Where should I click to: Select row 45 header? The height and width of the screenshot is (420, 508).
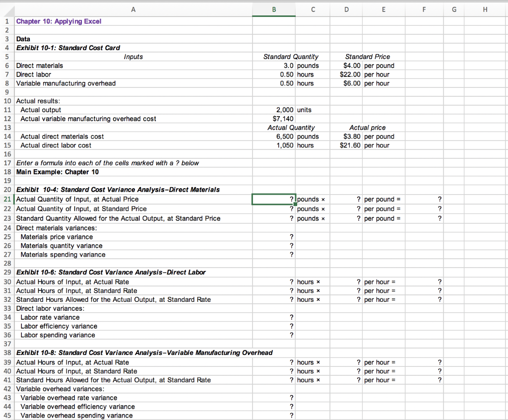[6, 416]
